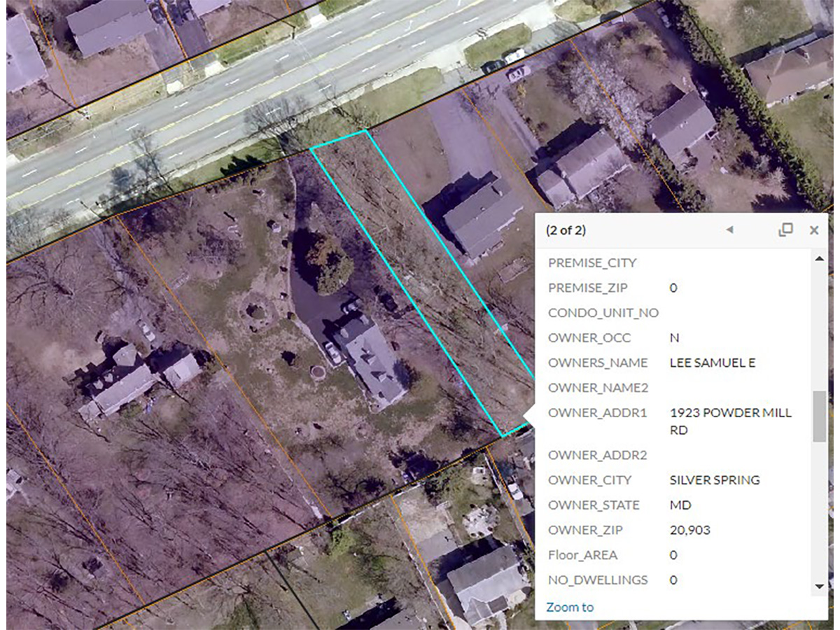
Task: Click the round tree in the driveway circle
Action: 329,264
